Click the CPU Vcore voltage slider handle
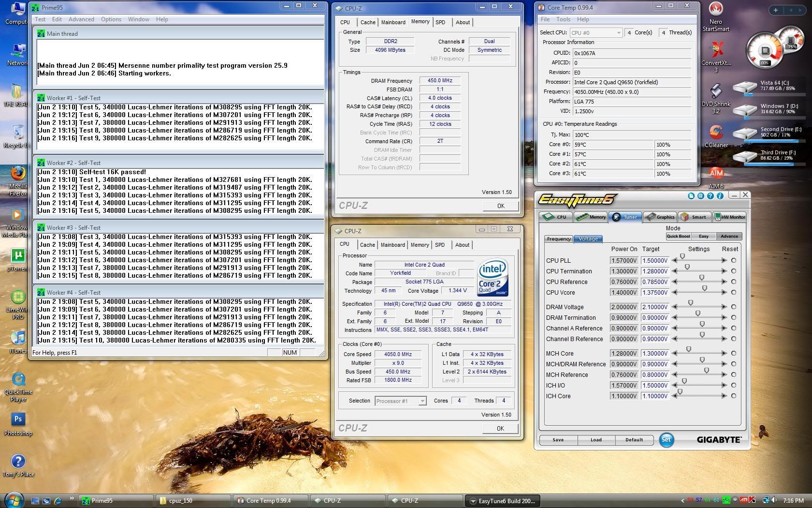Viewport: 812px width, 508px height. click(x=705, y=288)
